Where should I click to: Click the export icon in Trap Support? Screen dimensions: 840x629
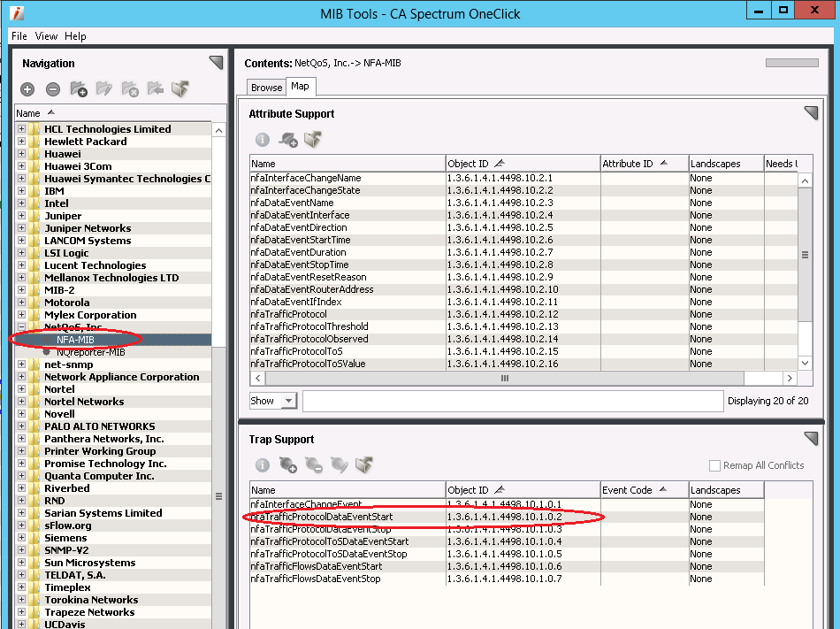pyautogui.click(x=364, y=465)
